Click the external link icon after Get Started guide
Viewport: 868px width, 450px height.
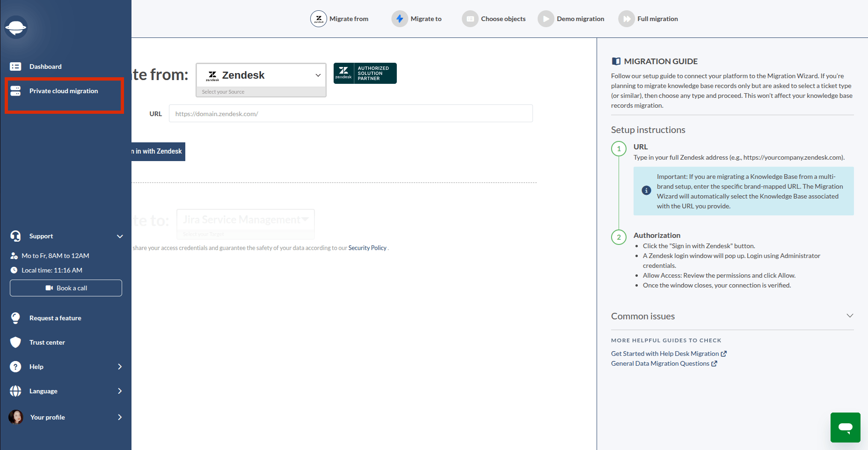click(724, 354)
